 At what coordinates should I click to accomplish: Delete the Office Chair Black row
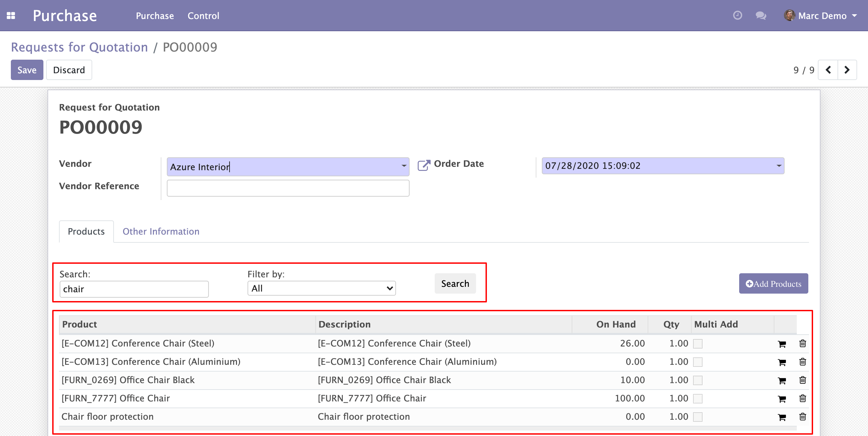803,380
